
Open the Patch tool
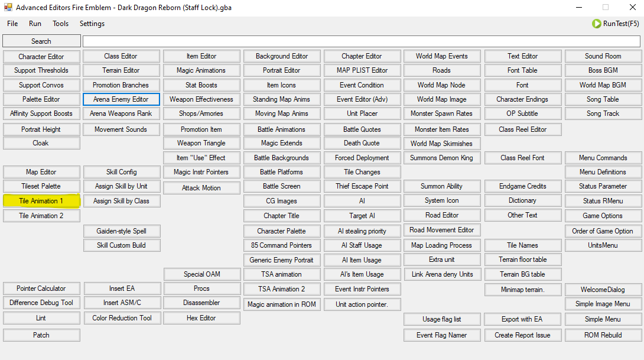tap(41, 335)
